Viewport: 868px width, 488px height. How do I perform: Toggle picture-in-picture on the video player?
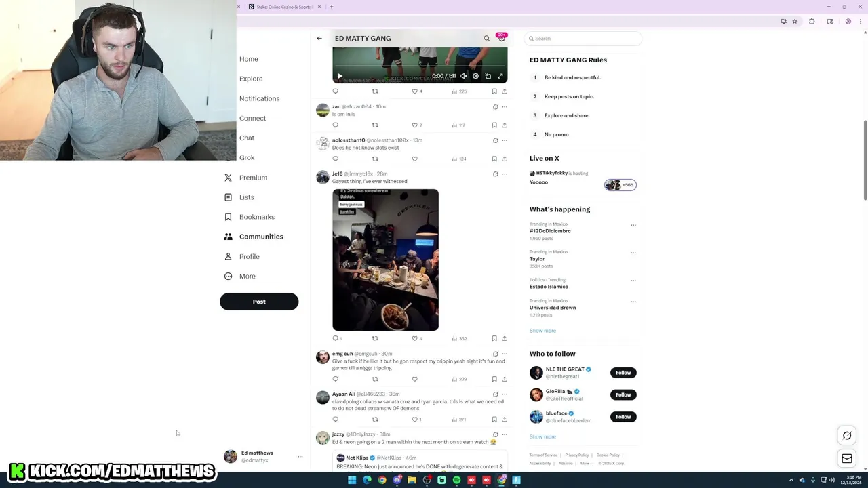488,76
